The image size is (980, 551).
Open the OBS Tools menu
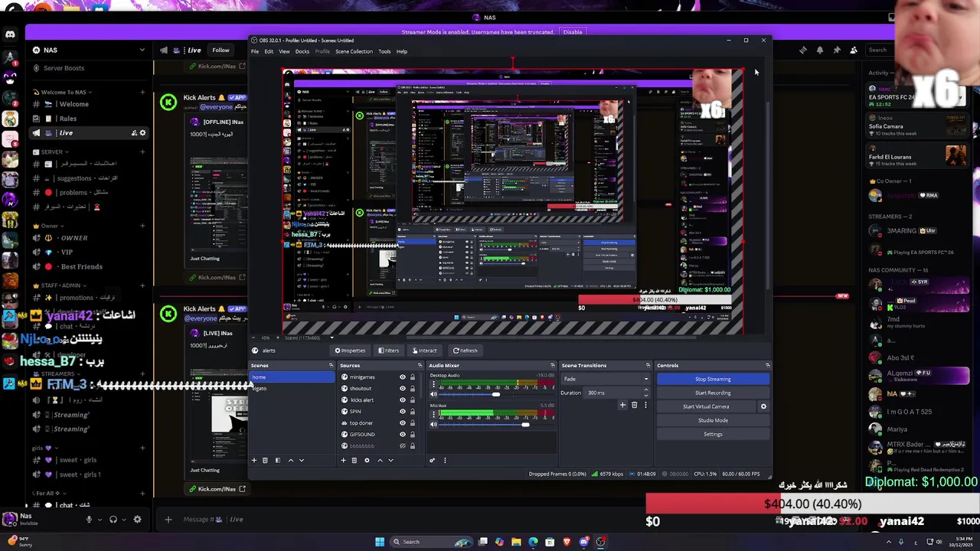[x=384, y=51]
